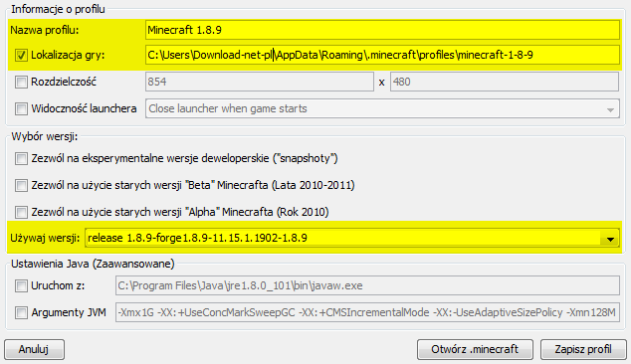Viewport: 631px width, 364px height.
Task: Select the 854 width resolution field
Action: (x=260, y=82)
